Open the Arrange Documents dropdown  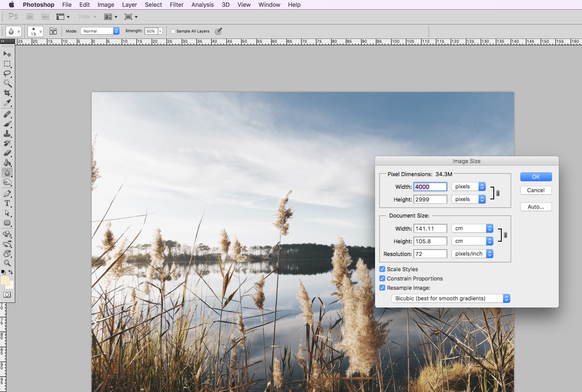[111, 17]
